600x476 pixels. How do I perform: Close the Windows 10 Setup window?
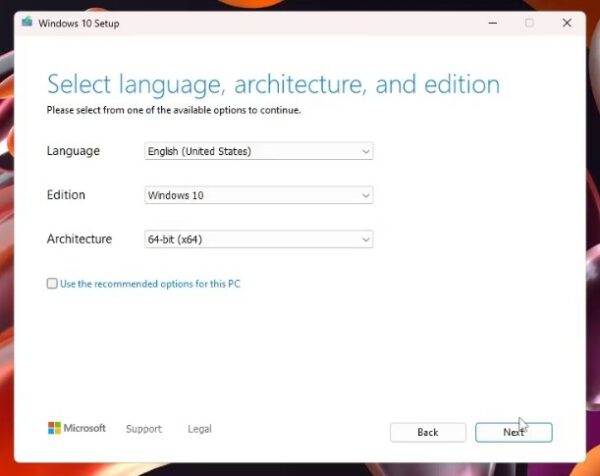tap(567, 23)
